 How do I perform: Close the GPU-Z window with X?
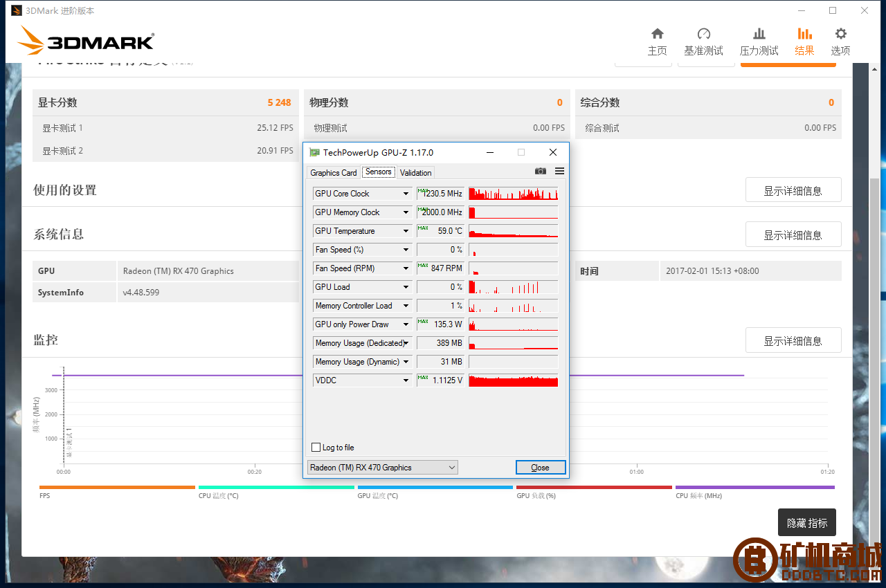point(552,152)
